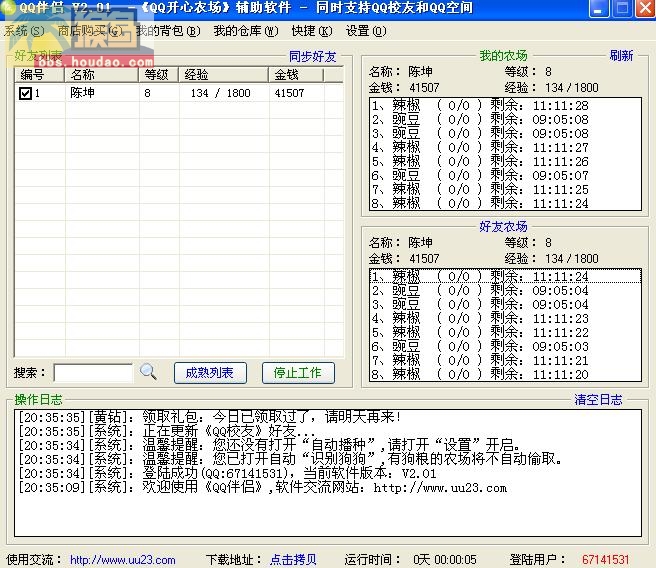Click the 停止工作 button

click(x=298, y=372)
